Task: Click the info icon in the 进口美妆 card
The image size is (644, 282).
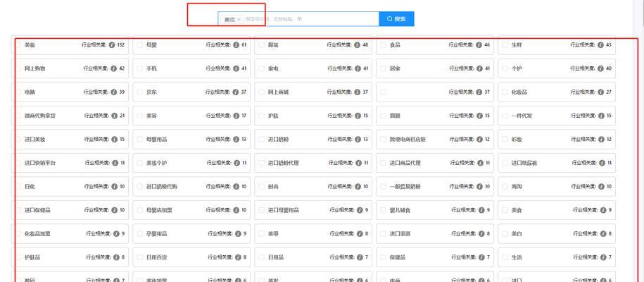Action: point(114,139)
